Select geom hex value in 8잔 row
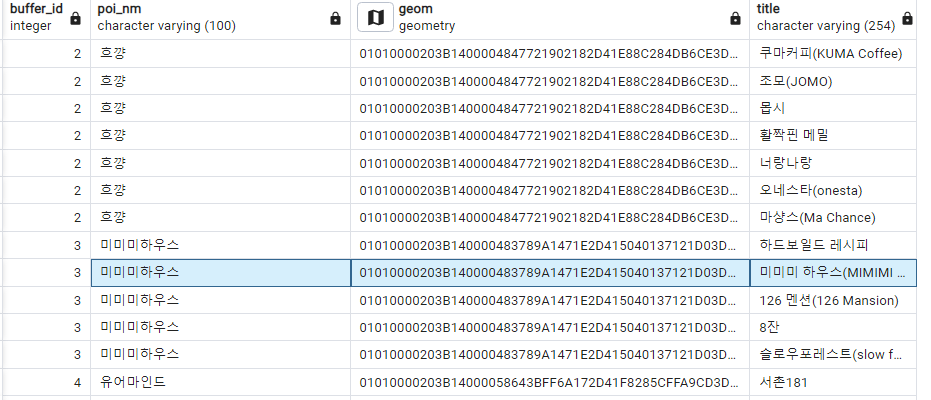931x400 pixels. [x=549, y=327]
